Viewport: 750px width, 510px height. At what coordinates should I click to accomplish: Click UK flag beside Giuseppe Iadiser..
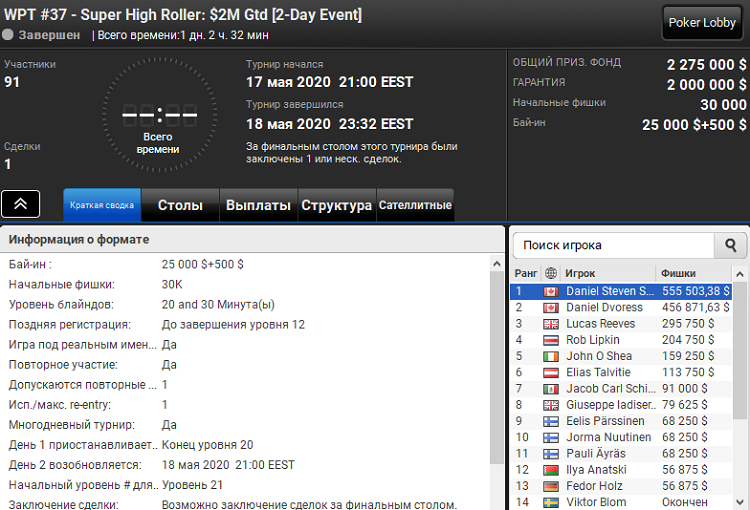click(x=551, y=406)
